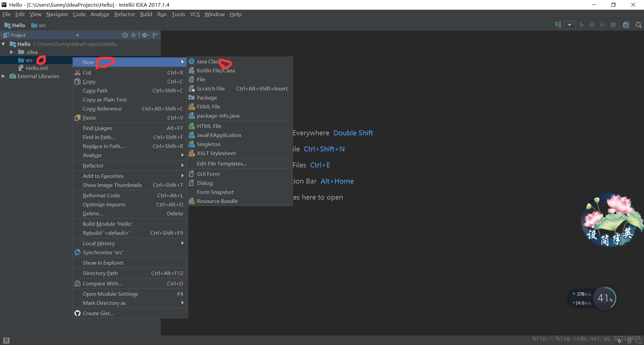The width and height of the screenshot is (644, 345).
Task: Choose Mark Directory as entry
Action: pyautogui.click(x=130, y=303)
